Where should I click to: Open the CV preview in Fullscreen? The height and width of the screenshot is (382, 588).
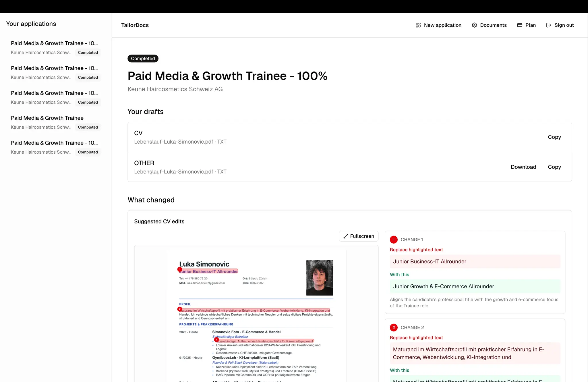(x=359, y=236)
